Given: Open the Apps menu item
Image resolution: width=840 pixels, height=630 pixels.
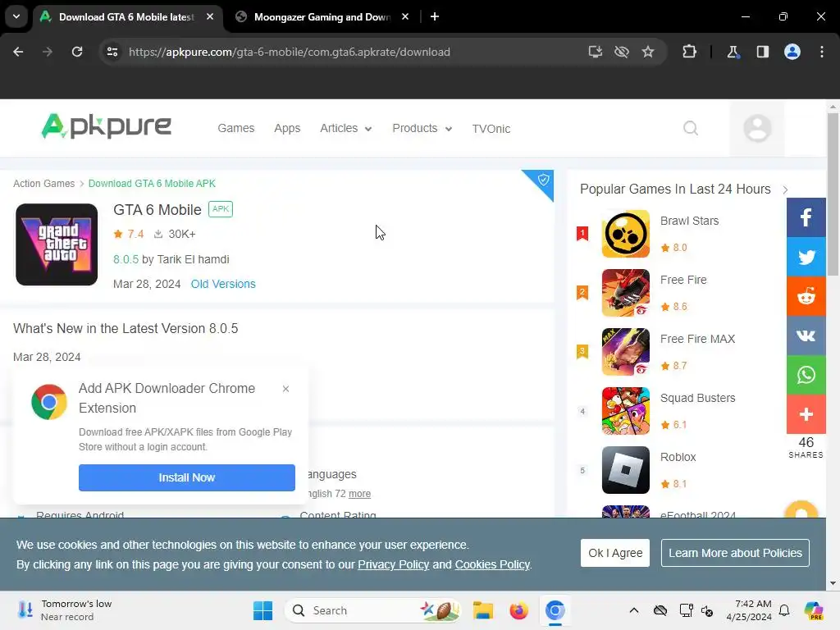Looking at the screenshot, I should point(287,129).
